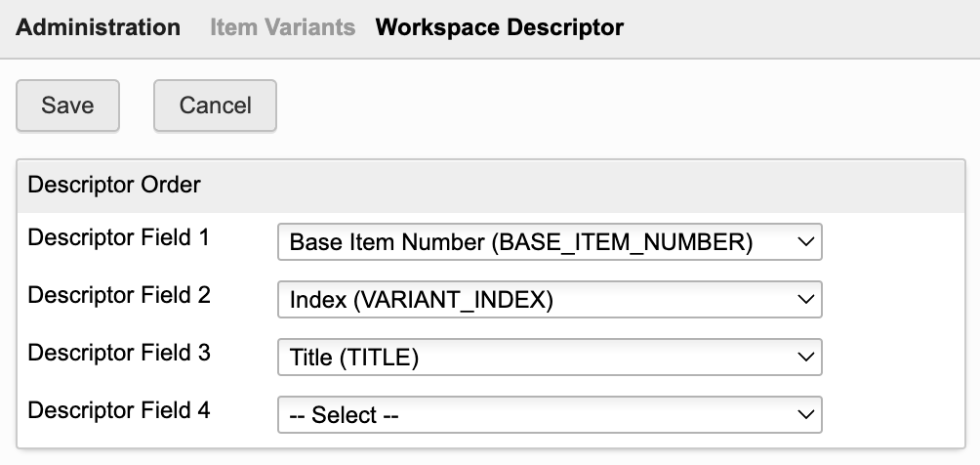
Task: Click the chevron arrow on the -- Select -- dropdown
Action: (x=805, y=414)
